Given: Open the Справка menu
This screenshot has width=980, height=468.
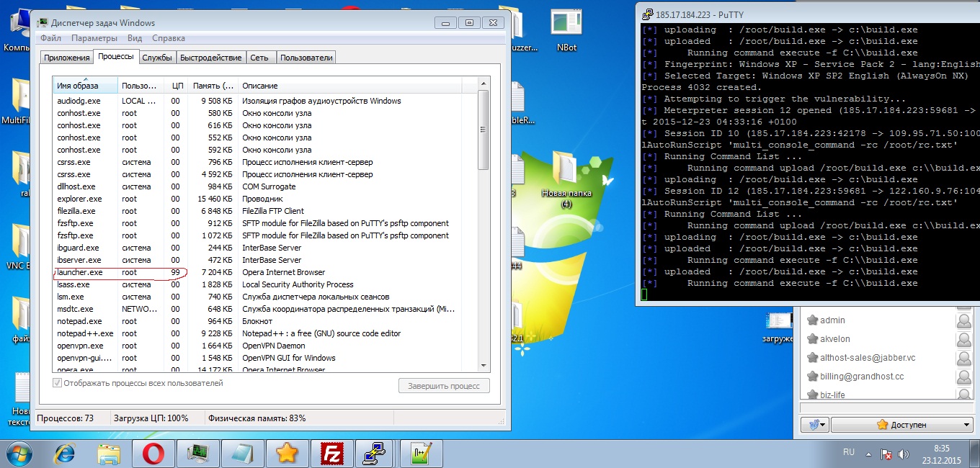Looking at the screenshot, I should pyautogui.click(x=169, y=38).
